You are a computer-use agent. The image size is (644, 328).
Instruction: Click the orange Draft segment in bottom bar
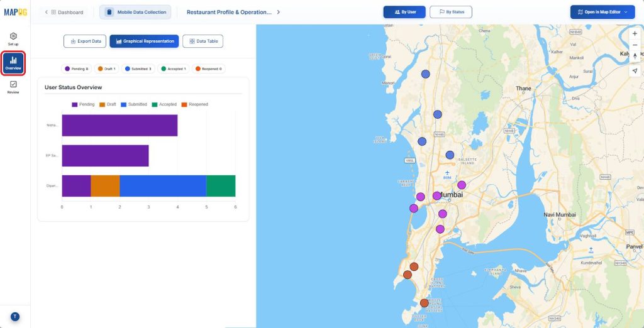[x=105, y=186]
